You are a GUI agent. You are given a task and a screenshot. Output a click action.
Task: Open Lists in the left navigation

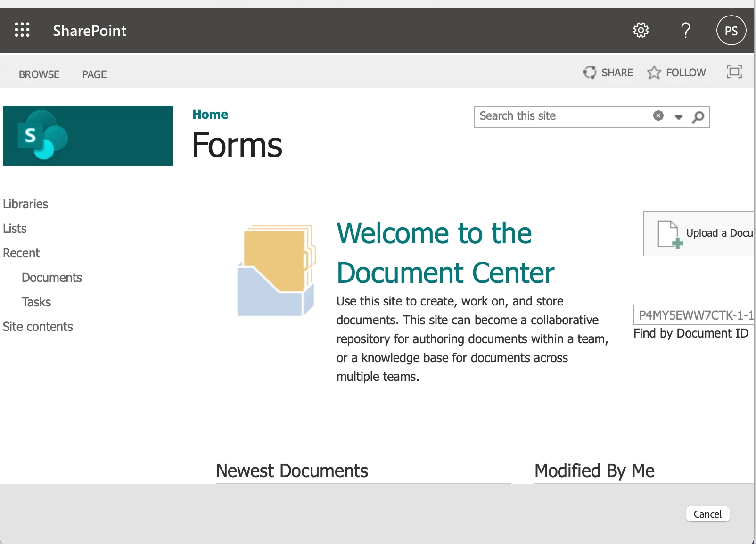click(x=15, y=229)
